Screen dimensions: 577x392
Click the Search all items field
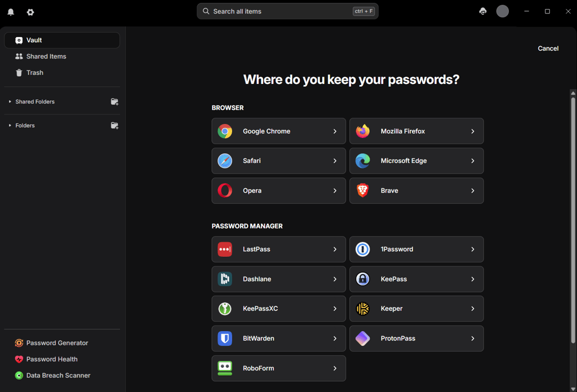pyautogui.click(x=287, y=11)
